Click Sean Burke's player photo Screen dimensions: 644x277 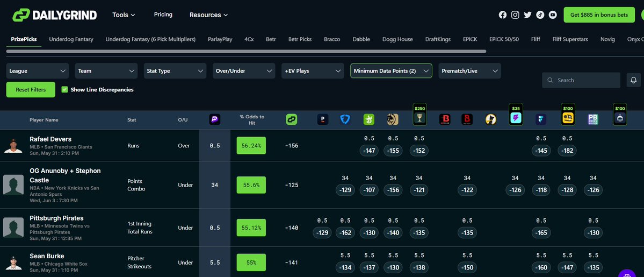13,262
